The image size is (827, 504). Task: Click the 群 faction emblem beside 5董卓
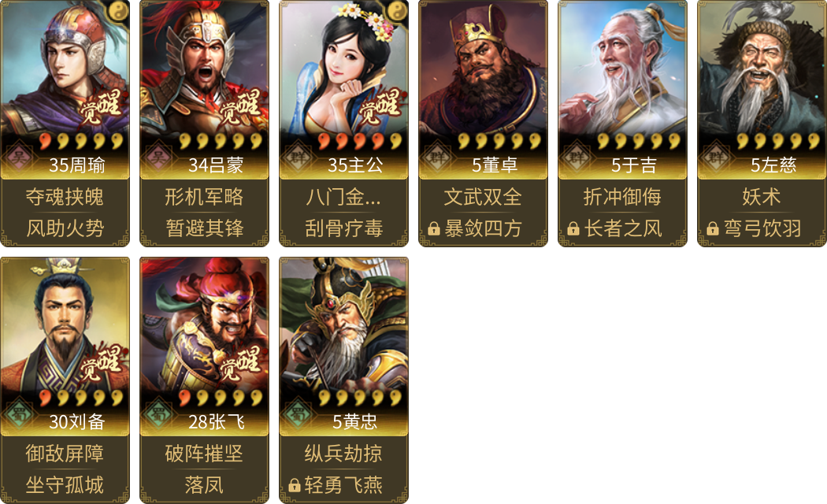pyautogui.click(x=437, y=156)
